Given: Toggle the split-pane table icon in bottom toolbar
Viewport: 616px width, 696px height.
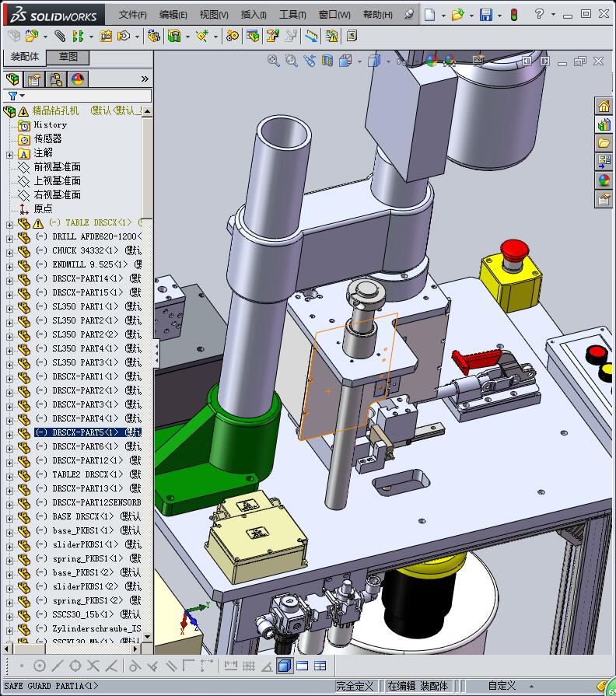Looking at the screenshot, I should (320, 666).
